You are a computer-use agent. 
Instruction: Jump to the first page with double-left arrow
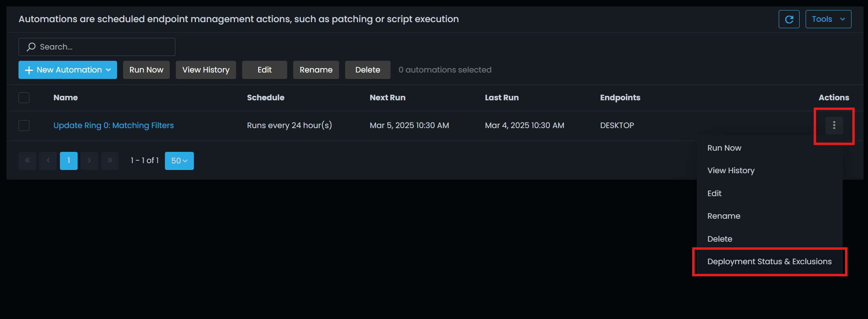(27, 161)
